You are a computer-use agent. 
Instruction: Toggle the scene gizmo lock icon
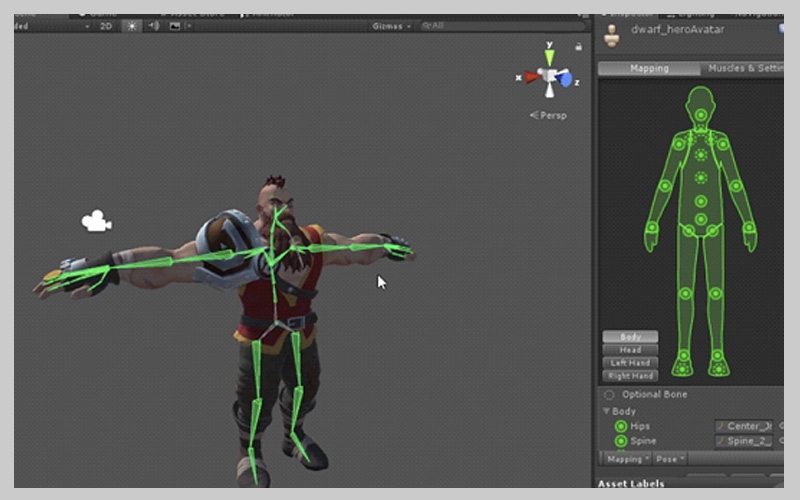pos(578,46)
